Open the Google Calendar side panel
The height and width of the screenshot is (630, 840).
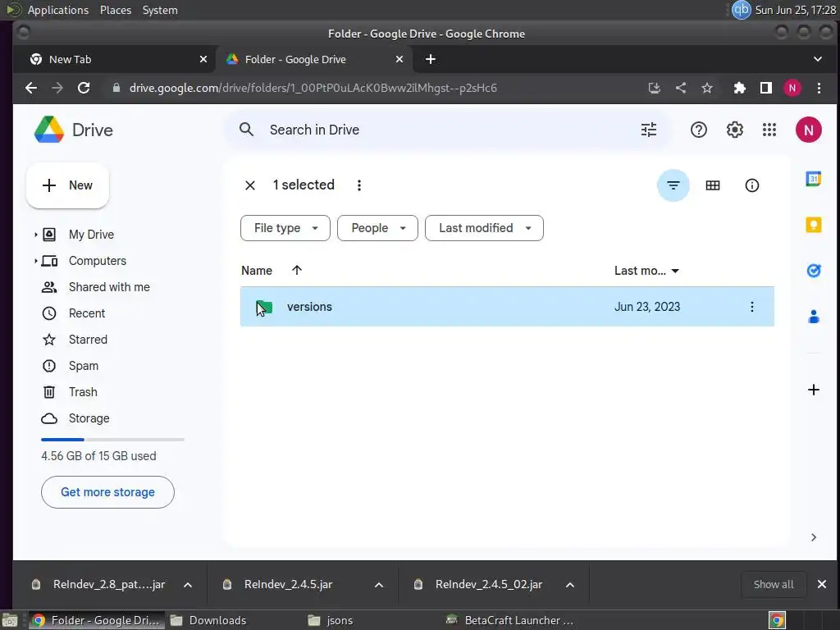tap(813, 178)
